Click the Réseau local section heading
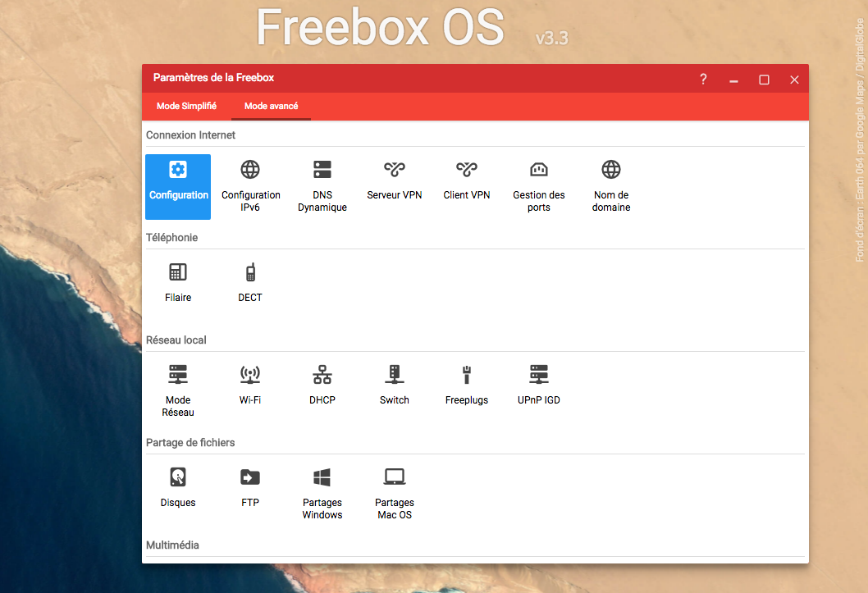Image resolution: width=868 pixels, height=593 pixels. 176,340
